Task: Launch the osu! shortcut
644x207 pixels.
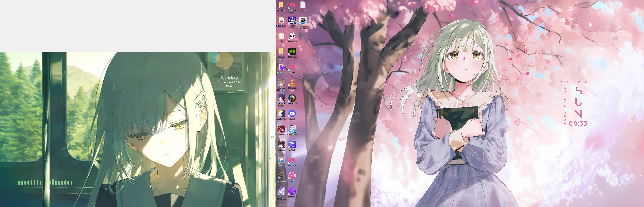Action: [292, 177]
